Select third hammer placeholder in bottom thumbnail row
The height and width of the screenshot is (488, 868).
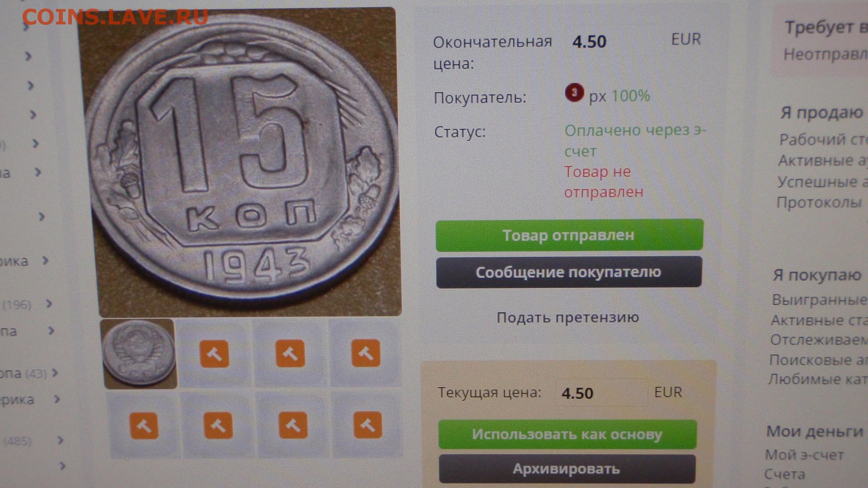[293, 425]
